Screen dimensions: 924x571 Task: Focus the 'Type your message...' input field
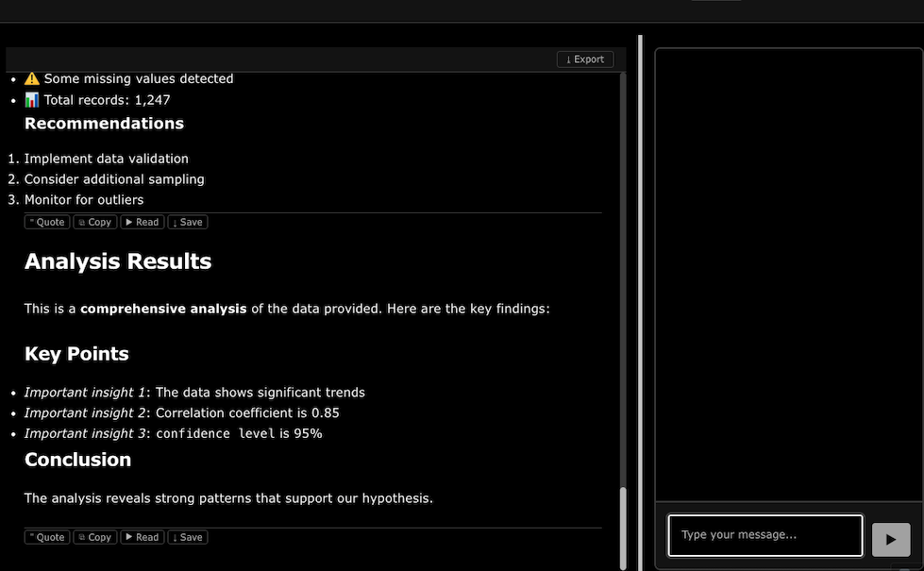pos(764,535)
